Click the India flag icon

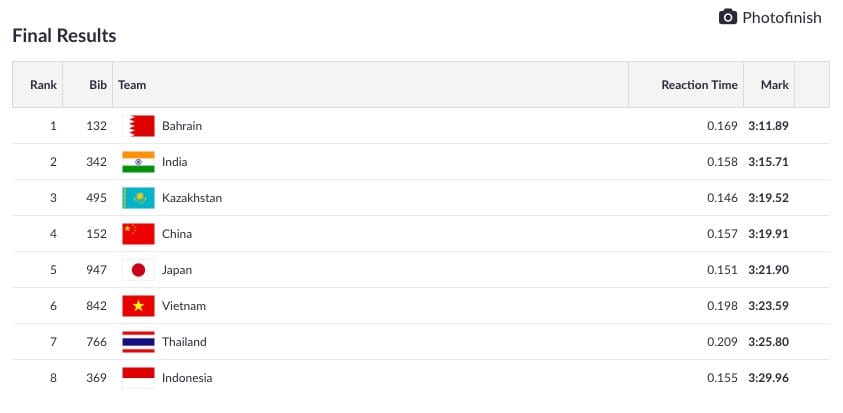pos(138,162)
